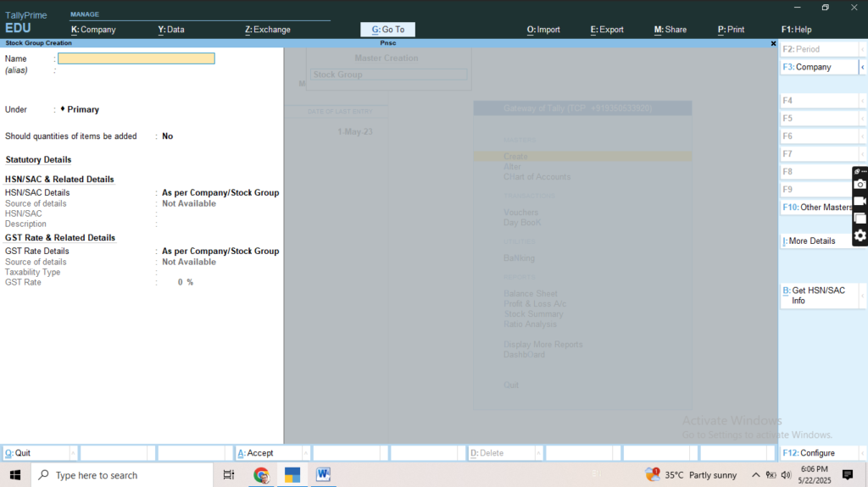Click F10: Other Masters

click(817, 207)
